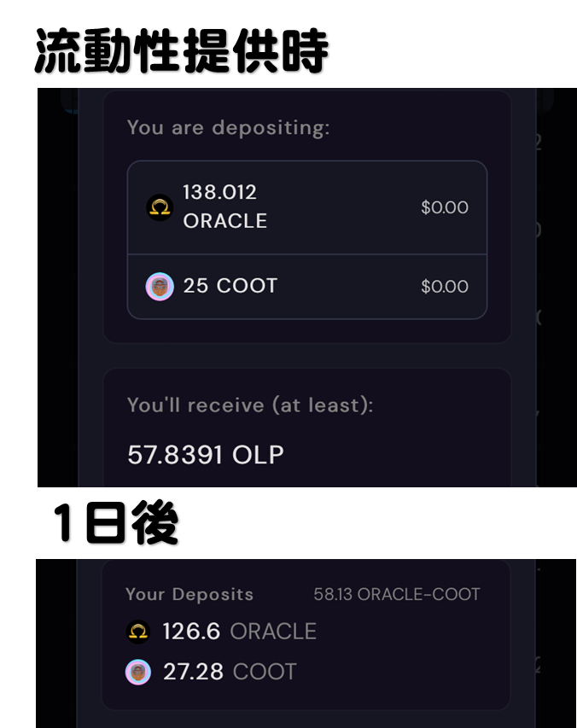The width and height of the screenshot is (577, 728).
Task: Click the COOT avatar icon in deposit box
Action: (160, 287)
